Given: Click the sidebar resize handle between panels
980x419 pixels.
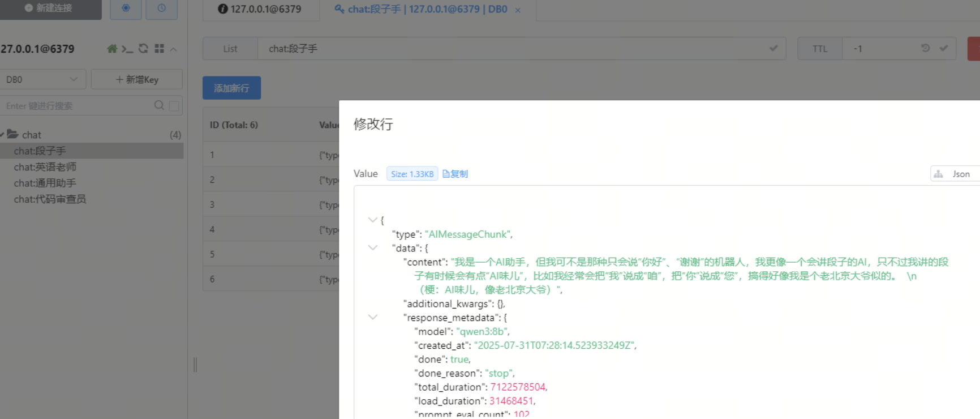Looking at the screenshot, I should point(195,365).
